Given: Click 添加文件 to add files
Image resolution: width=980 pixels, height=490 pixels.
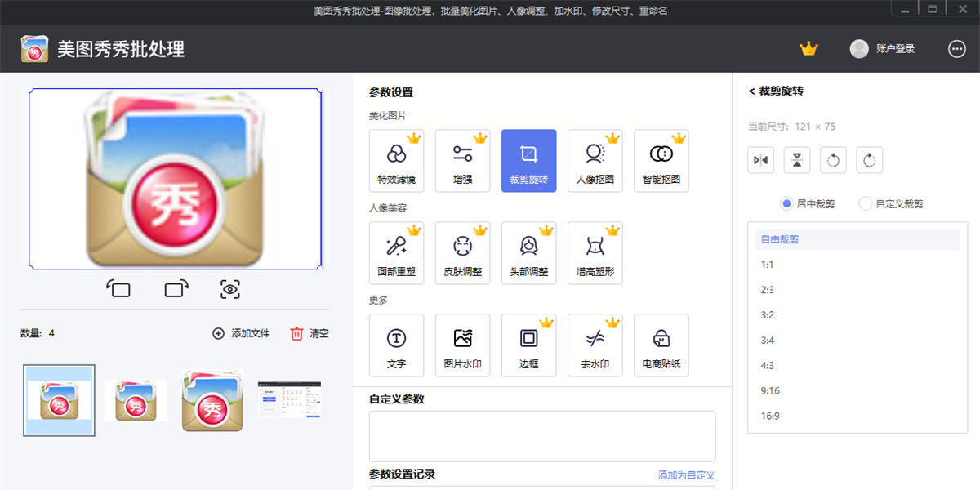Looking at the screenshot, I should pos(241,333).
